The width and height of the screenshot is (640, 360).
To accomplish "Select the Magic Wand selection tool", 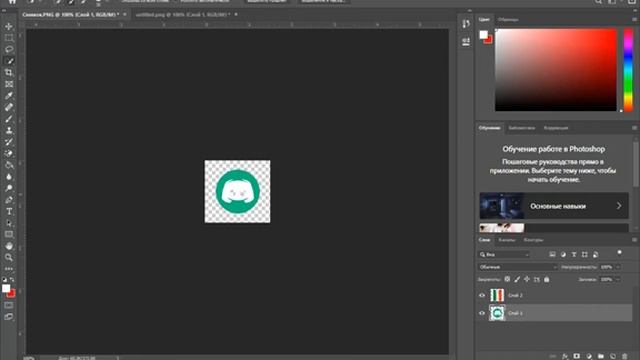I will pyautogui.click(x=9, y=61).
